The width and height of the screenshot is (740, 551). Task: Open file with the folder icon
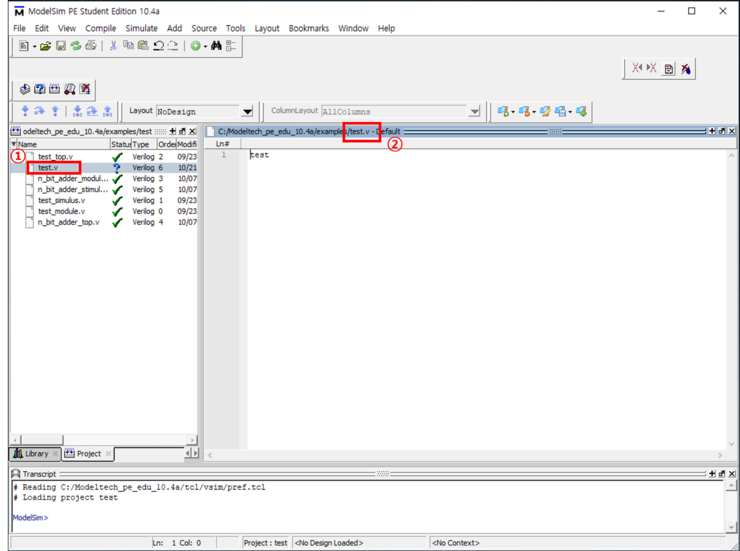[x=45, y=46]
